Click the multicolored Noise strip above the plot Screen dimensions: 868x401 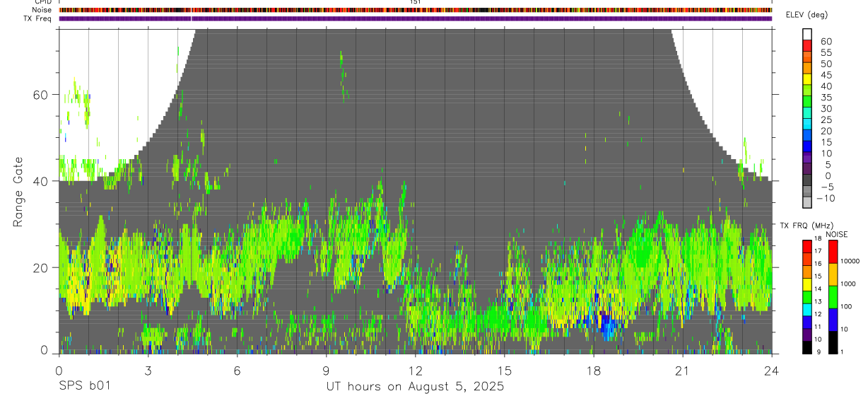coord(416,10)
